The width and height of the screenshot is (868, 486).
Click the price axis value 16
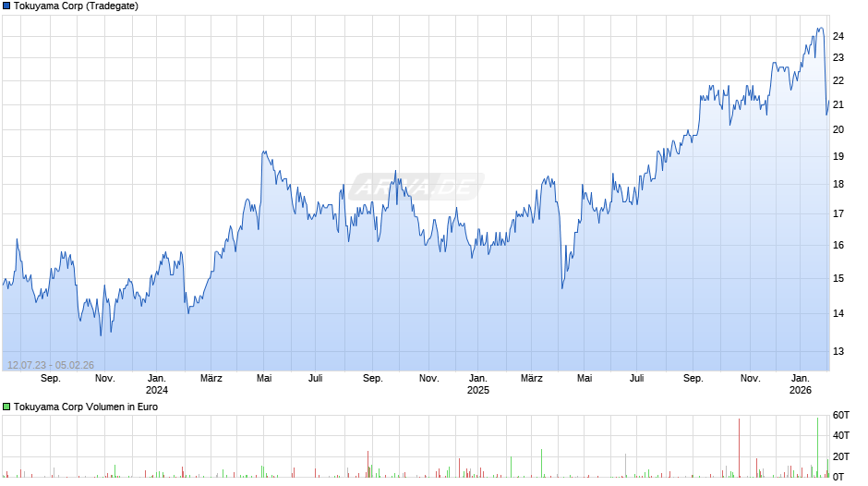pyautogui.click(x=838, y=246)
